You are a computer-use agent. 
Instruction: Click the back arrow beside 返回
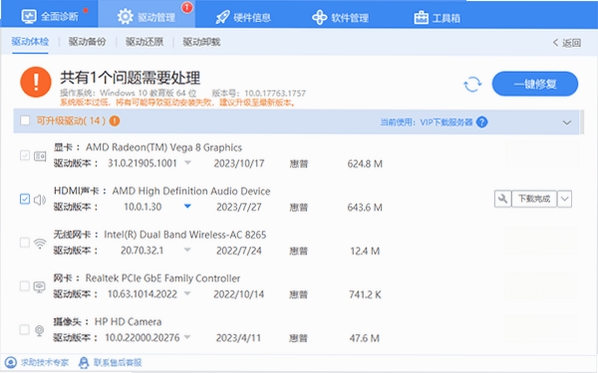pyautogui.click(x=556, y=42)
